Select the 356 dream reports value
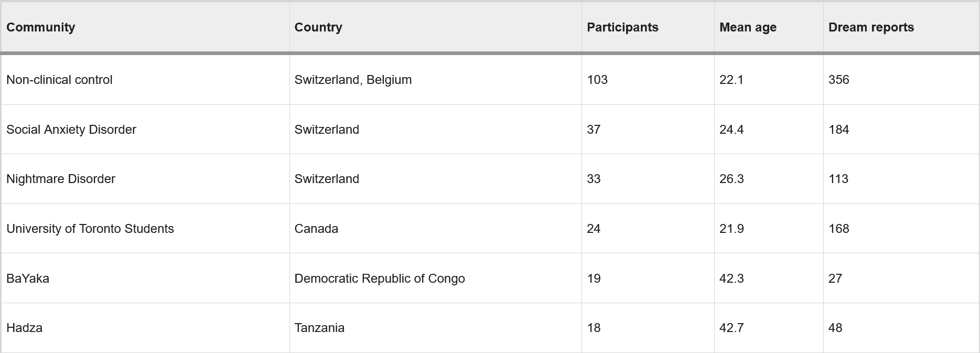 [839, 80]
